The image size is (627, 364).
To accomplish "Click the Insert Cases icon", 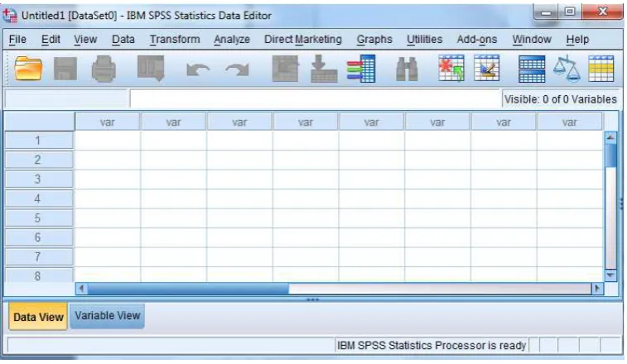I will [x=451, y=69].
